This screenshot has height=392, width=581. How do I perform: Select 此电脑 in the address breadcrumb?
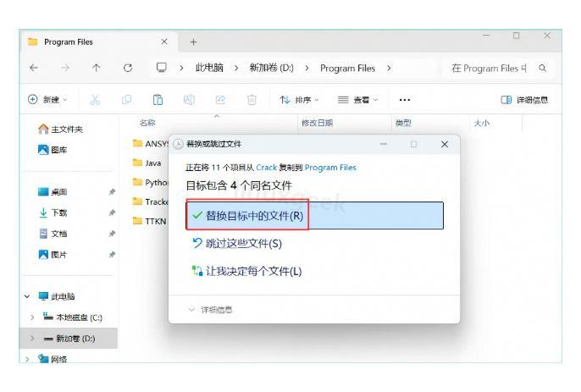(209, 69)
